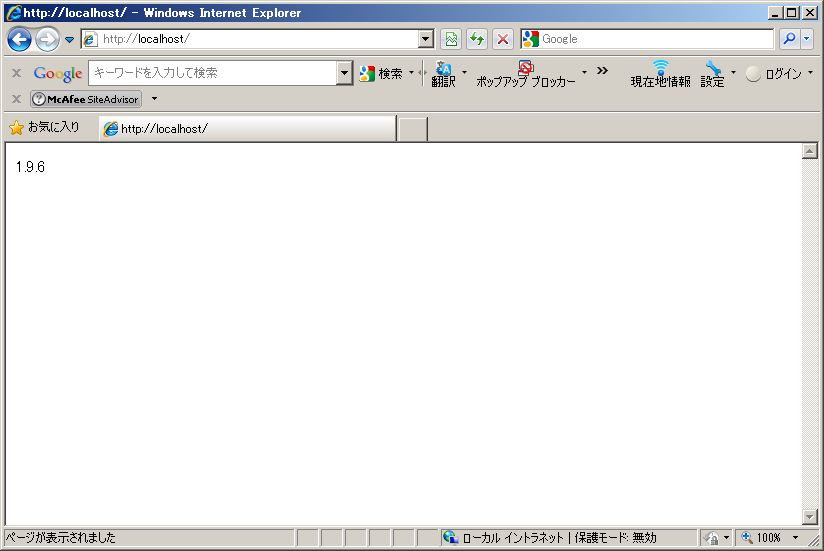Open the McAfee SiteAdvisor dropdown arrow
This screenshot has width=824, height=551.
(x=154, y=98)
